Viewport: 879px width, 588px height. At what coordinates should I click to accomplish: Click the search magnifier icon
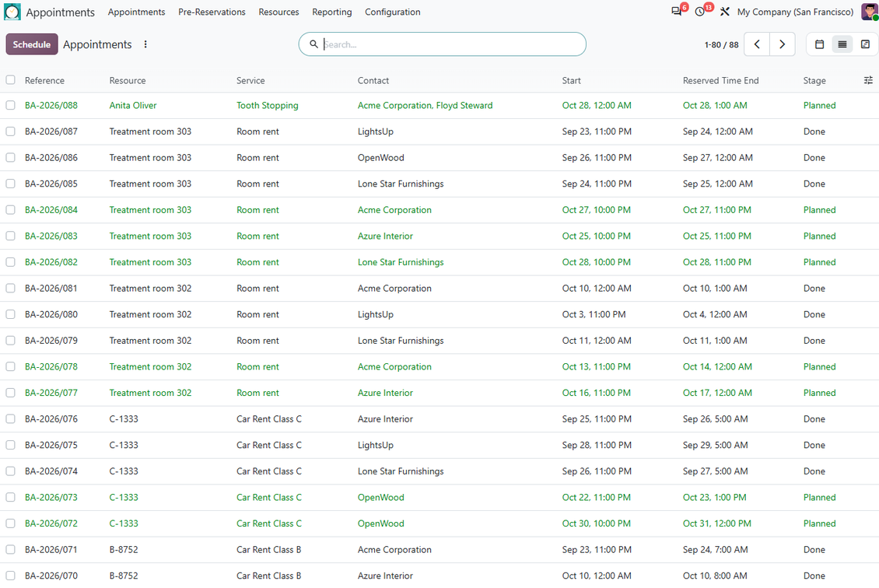(x=314, y=44)
